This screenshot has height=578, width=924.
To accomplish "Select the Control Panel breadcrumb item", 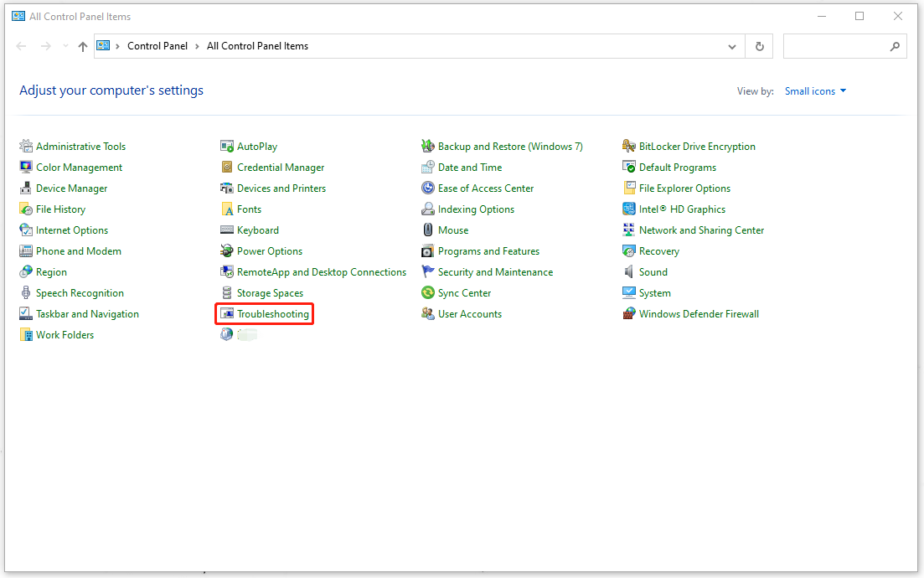I will [x=157, y=46].
